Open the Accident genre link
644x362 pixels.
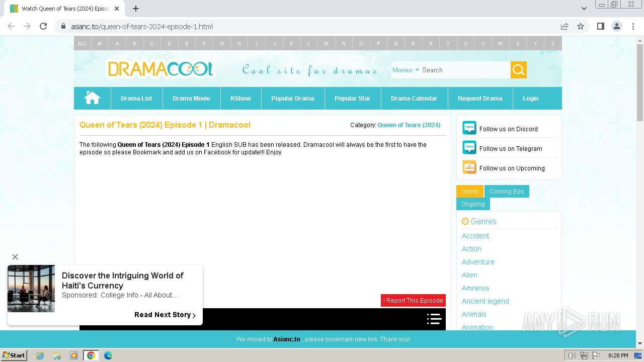475,236
